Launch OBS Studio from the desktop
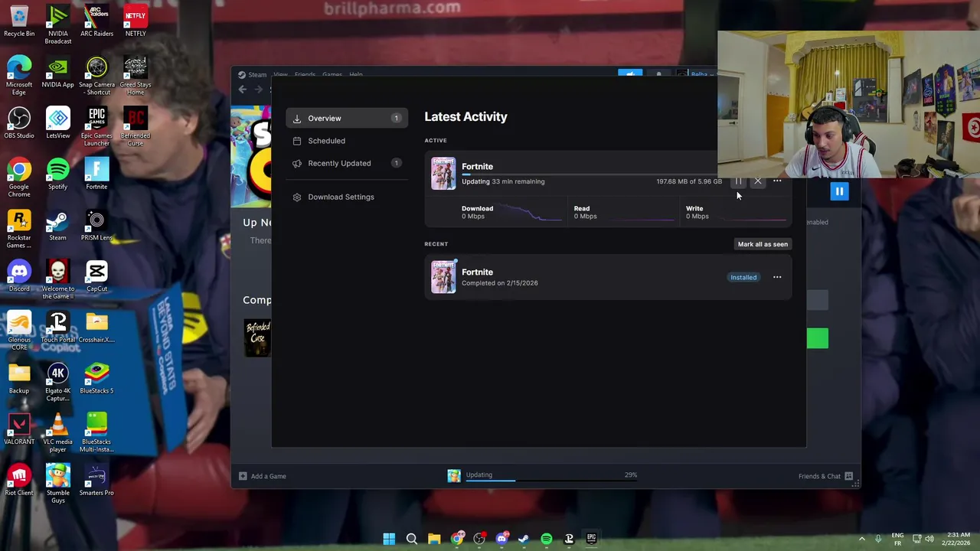The width and height of the screenshot is (980, 551). pyautogui.click(x=19, y=123)
